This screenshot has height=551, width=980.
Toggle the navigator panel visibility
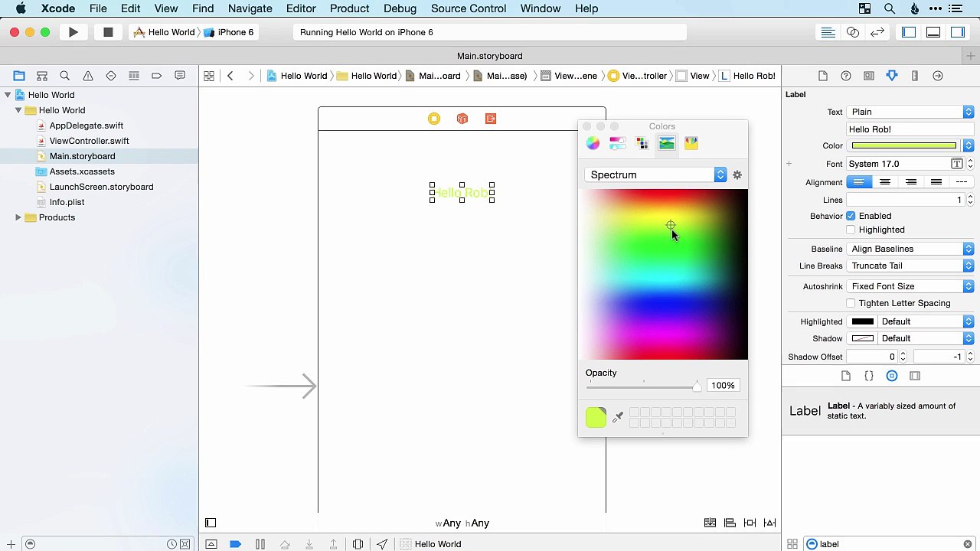click(x=909, y=32)
